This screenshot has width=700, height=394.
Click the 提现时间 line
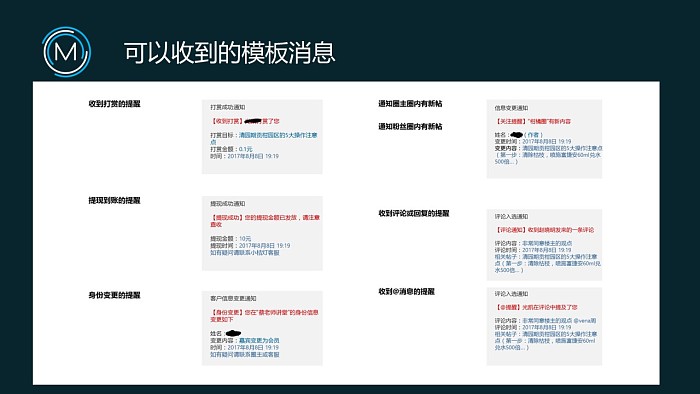click(250, 246)
